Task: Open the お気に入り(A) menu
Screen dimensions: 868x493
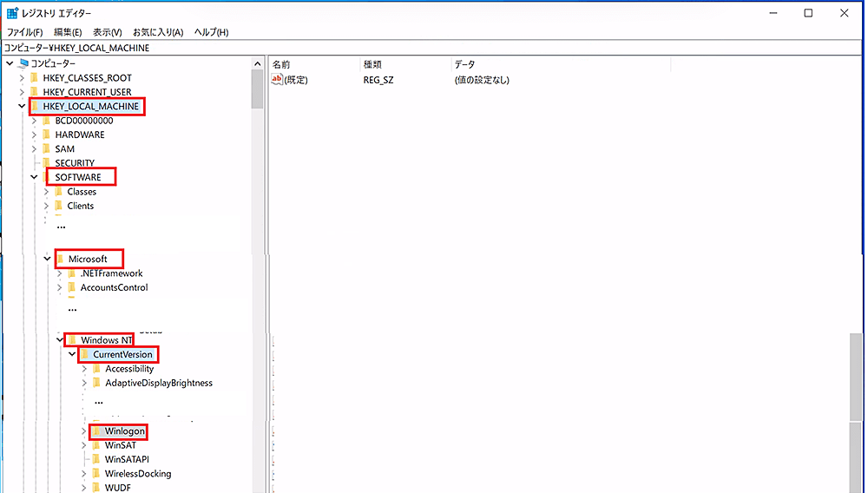Action: point(158,32)
